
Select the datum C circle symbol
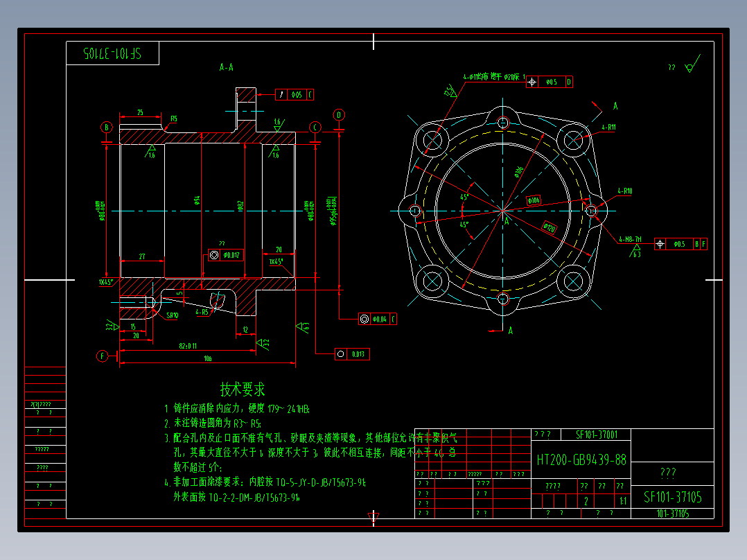coord(315,128)
